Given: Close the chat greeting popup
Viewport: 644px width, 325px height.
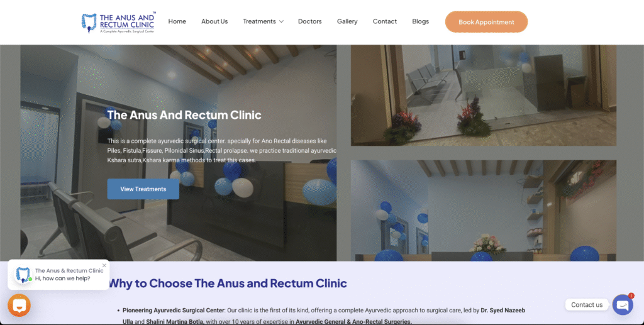Looking at the screenshot, I should tap(104, 265).
